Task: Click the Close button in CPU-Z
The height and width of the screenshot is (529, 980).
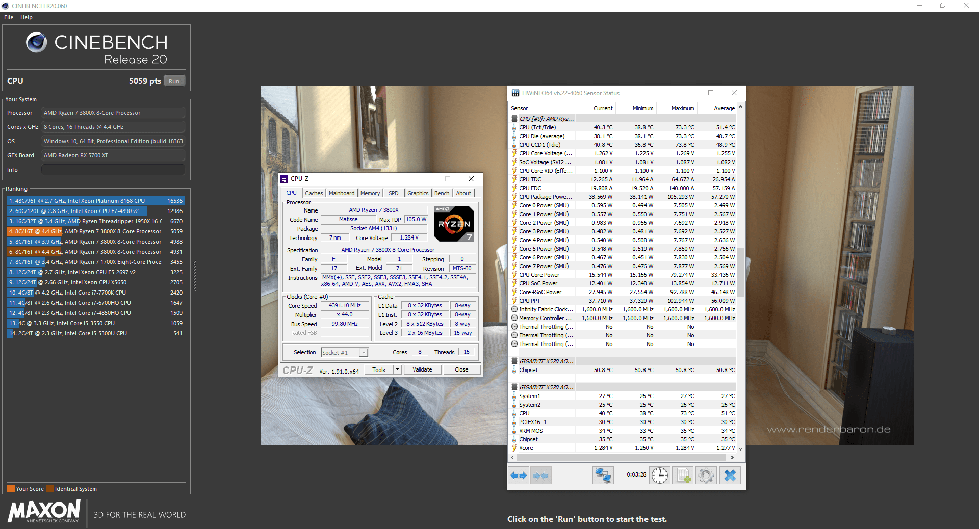Action: (x=461, y=369)
